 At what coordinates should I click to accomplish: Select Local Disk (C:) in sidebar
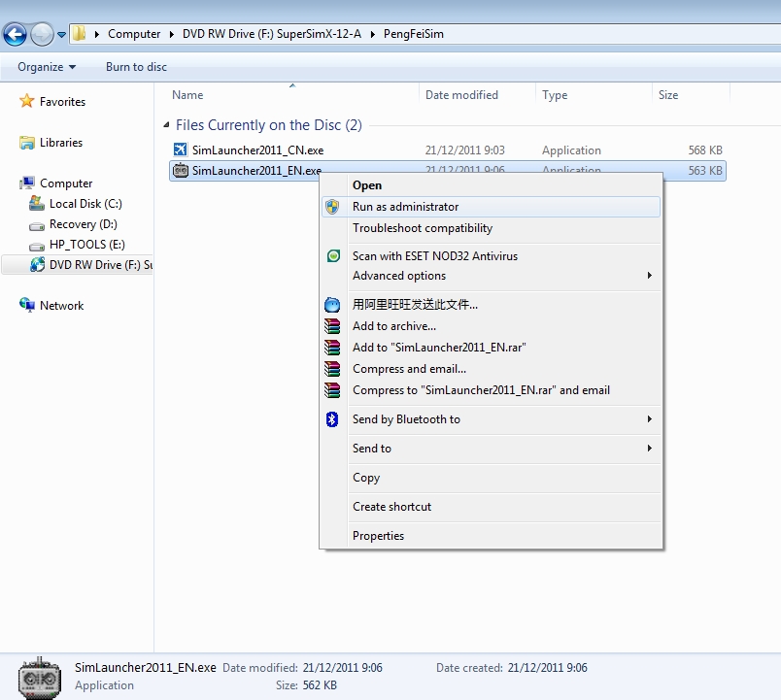pos(85,204)
